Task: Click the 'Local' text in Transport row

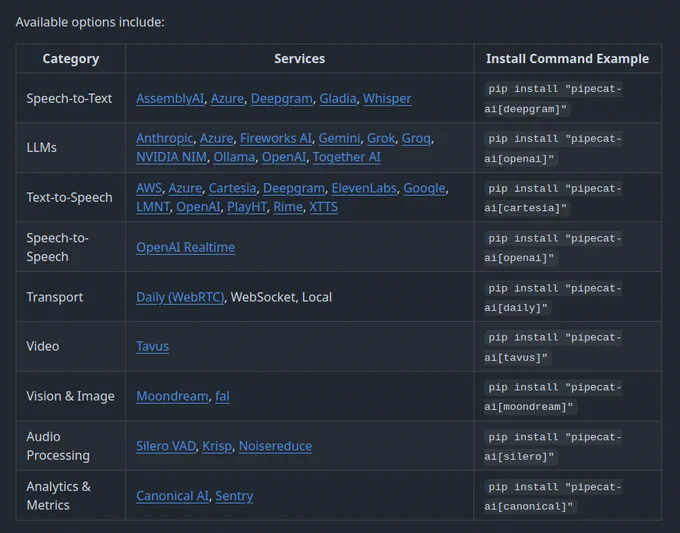Action: click(x=317, y=298)
